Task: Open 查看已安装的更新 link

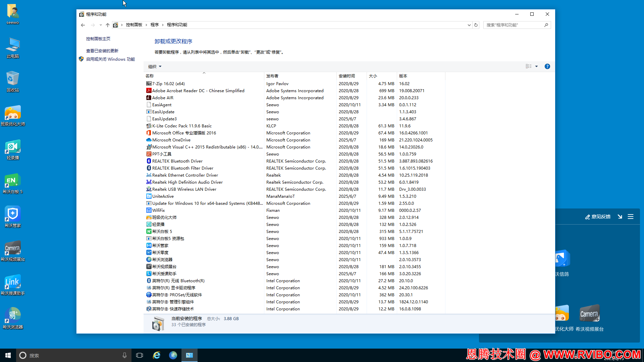Action: click(x=102, y=51)
